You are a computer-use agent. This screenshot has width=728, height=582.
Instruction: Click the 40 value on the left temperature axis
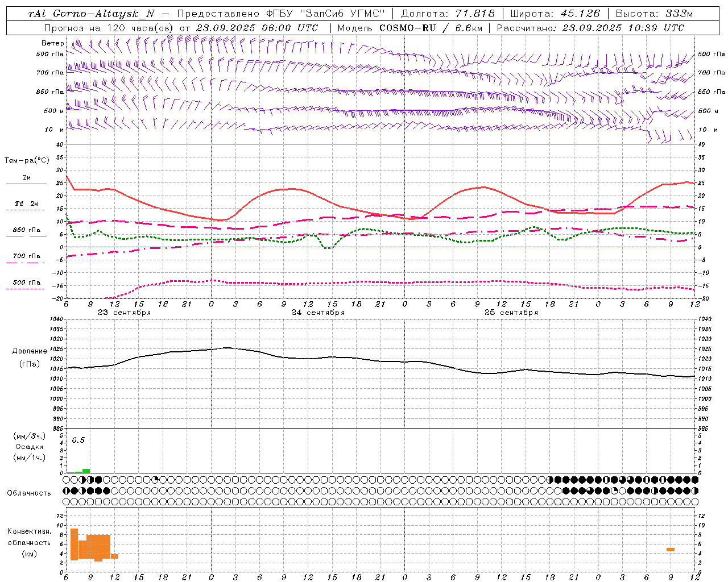point(60,144)
